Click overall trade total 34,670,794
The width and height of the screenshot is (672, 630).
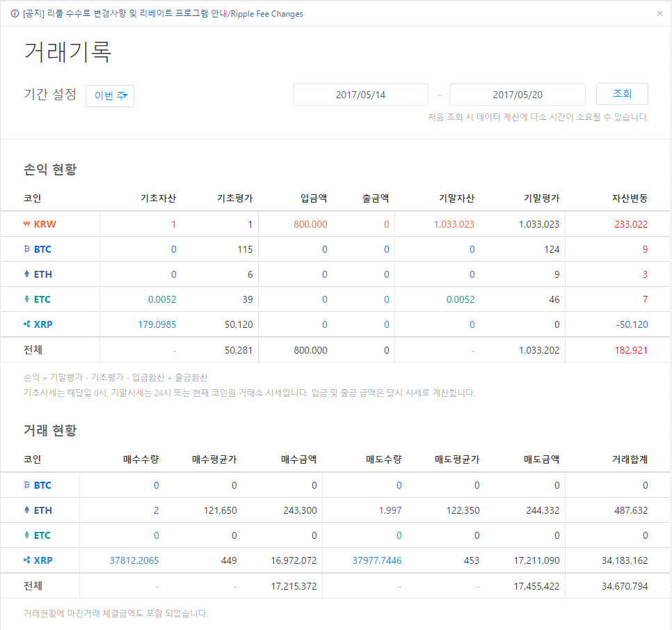(625, 586)
